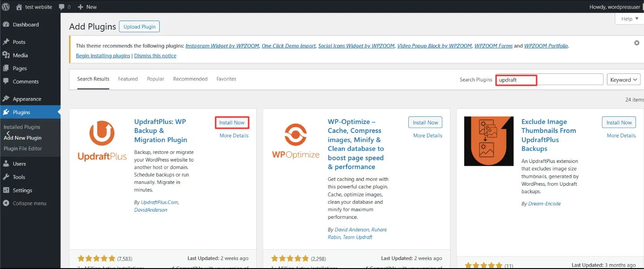Viewport: 644px width, 269px height.
Task: Open Howdy, wordpressuser account menu
Action: [615, 7]
